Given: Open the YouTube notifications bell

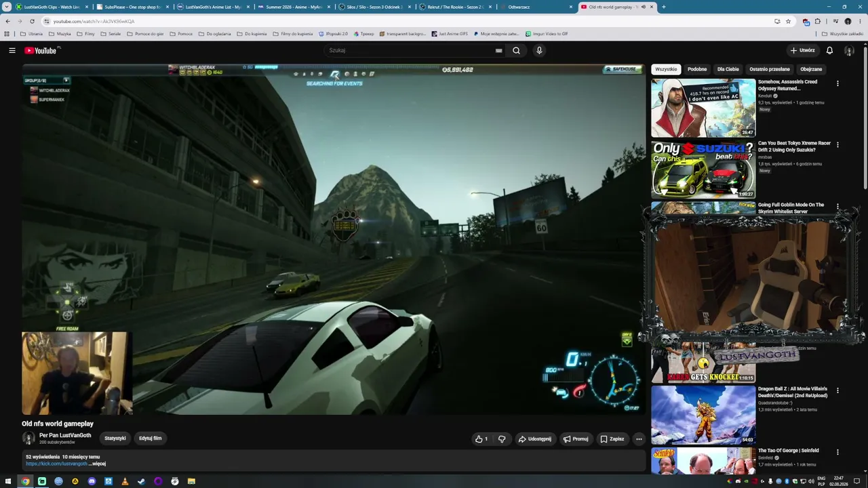Looking at the screenshot, I should point(829,50).
